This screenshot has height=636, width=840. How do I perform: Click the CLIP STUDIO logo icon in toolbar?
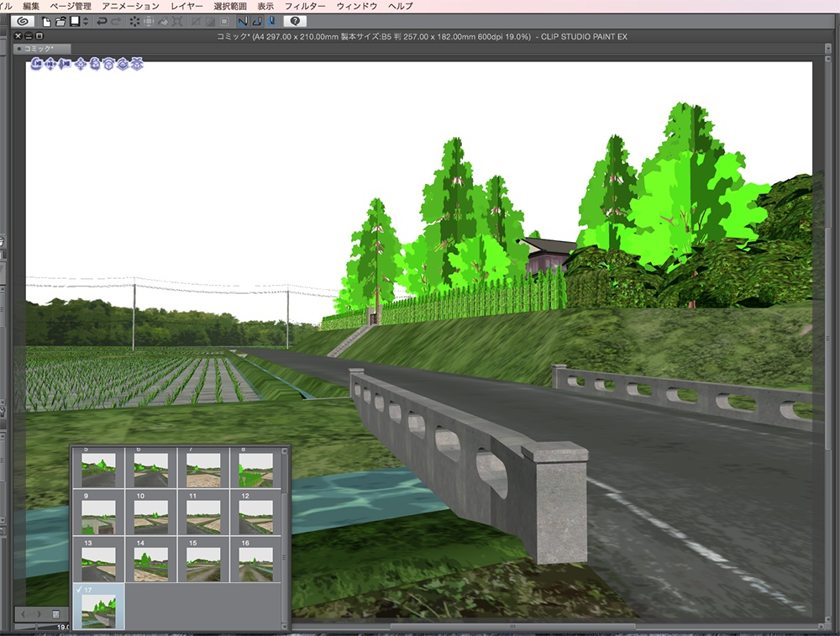24,21
